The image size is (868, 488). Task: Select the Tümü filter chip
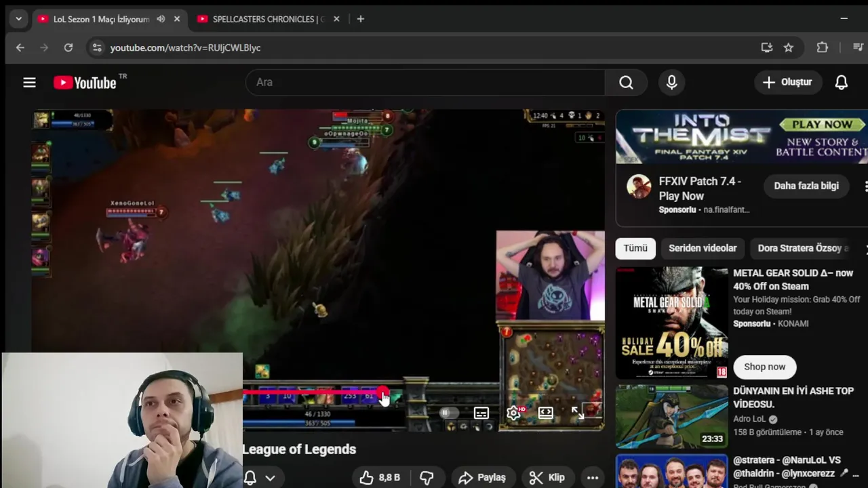click(x=635, y=248)
